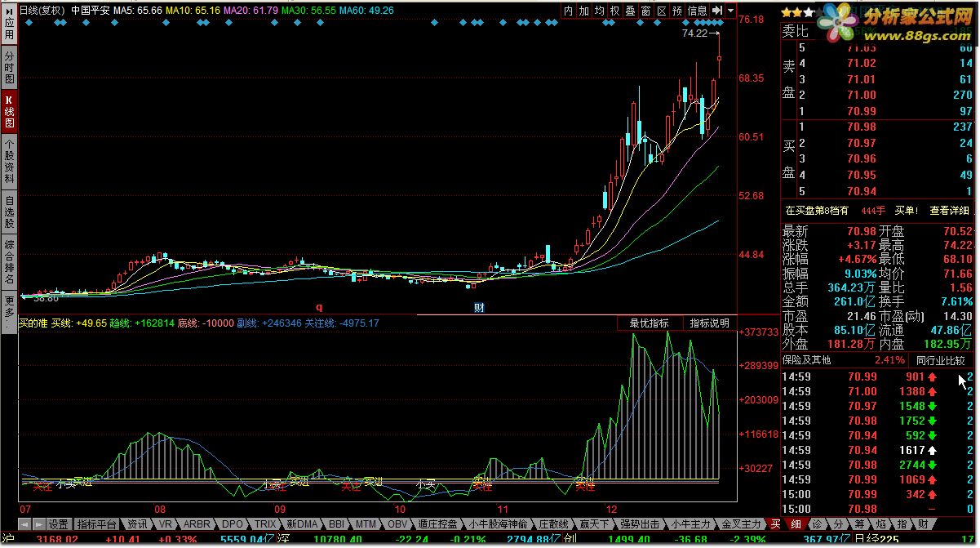Image resolution: width=980 pixels, height=548 pixels.
Task: Select the 庄散线 indicator tab
Action: point(554,524)
